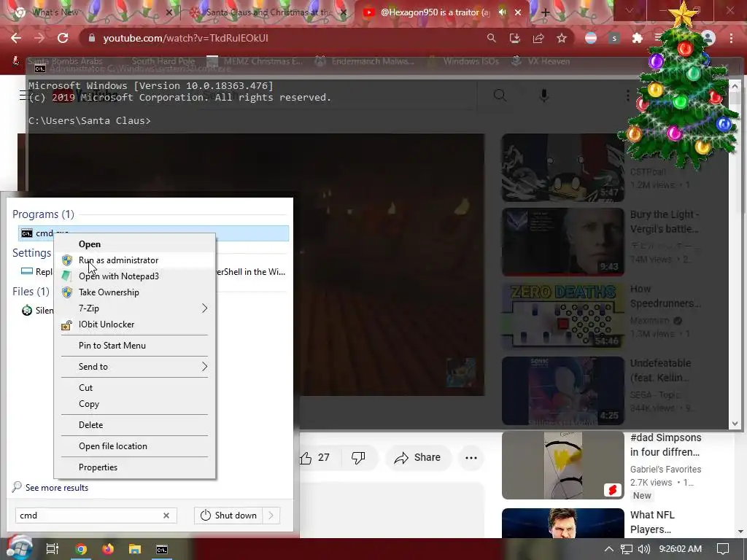Open Chrome from the taskbar
The height and width of the screenshot is (560, 747).
(80, 549)
